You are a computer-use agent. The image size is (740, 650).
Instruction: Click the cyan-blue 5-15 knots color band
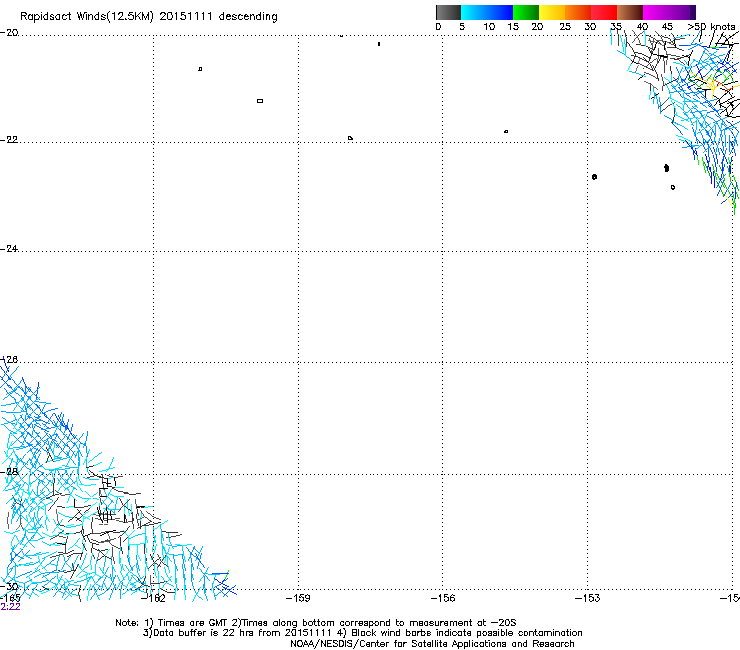click(x=487, y=12)
